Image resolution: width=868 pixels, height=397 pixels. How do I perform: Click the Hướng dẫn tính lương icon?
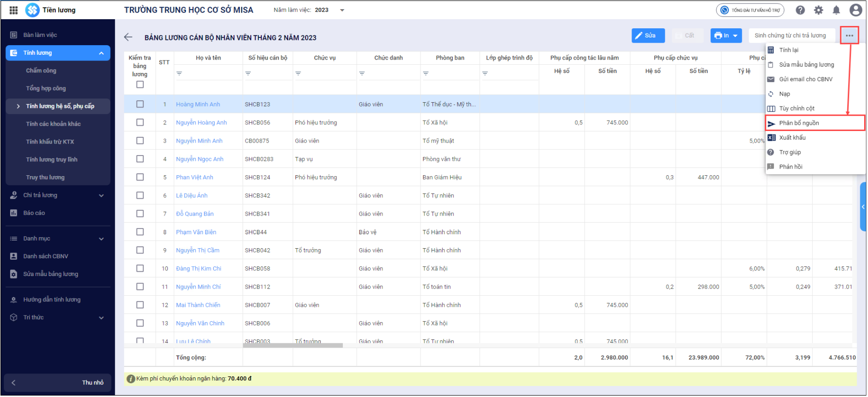click(14, 300)
